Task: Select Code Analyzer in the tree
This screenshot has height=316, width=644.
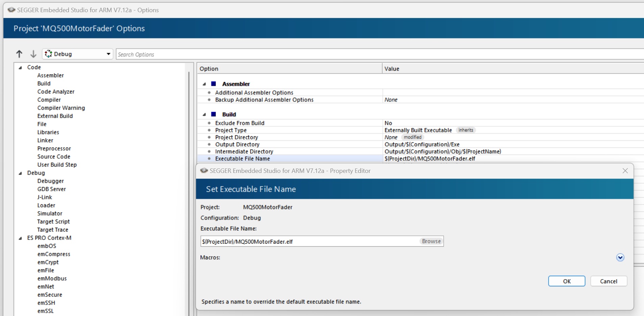Action: [x=56, y=92]
